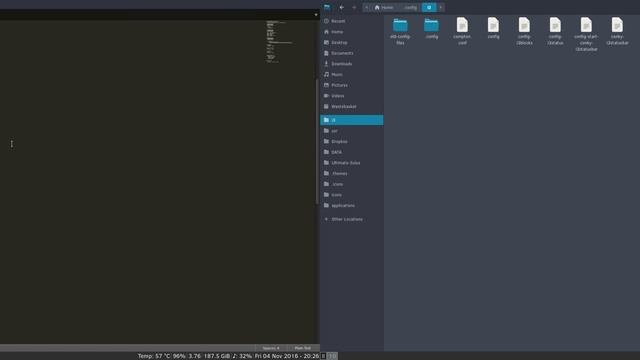Click the active i3 breadcrumb button
This screenshot has height=360, width=640.
coord(429,7)
